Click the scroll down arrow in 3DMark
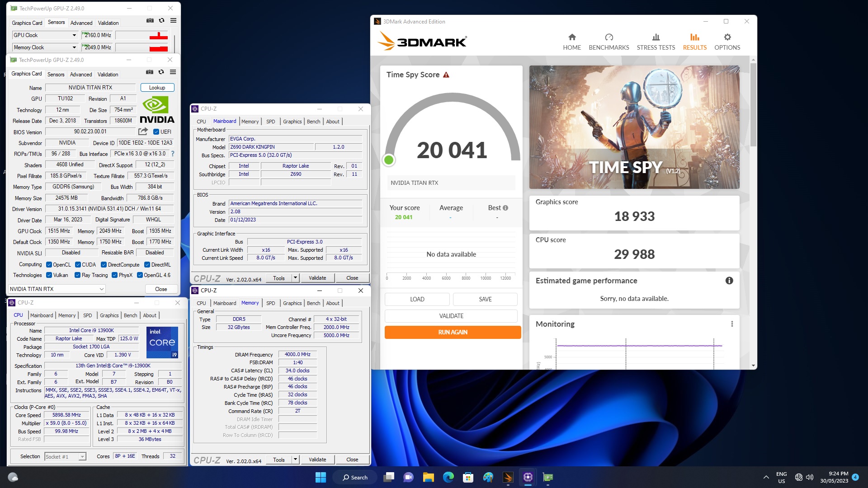The width and height of the screenshot is (868, 488). click(x=753, y=365)
